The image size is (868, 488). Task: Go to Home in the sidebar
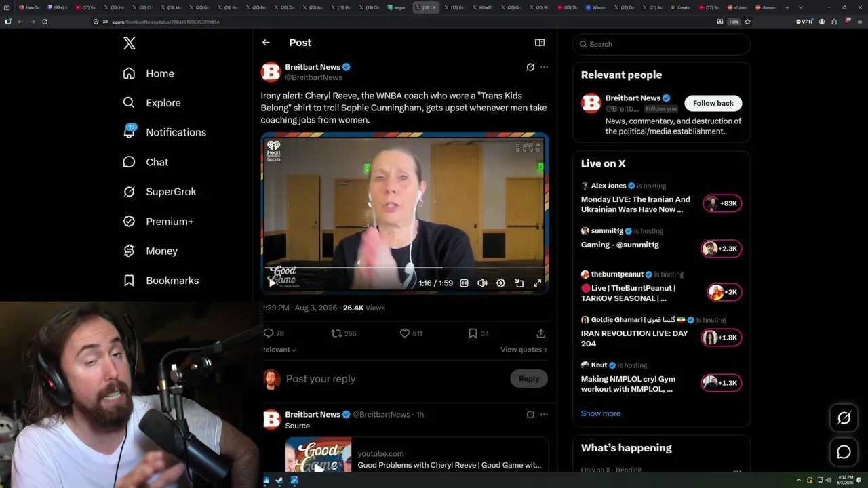(x=149, y=73)
